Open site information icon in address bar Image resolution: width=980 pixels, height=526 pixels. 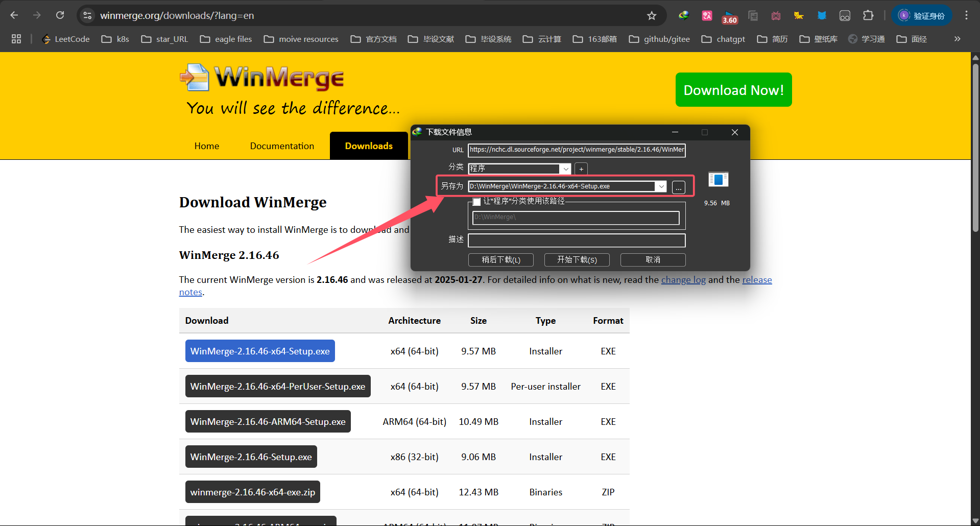[x=88, y=15]
